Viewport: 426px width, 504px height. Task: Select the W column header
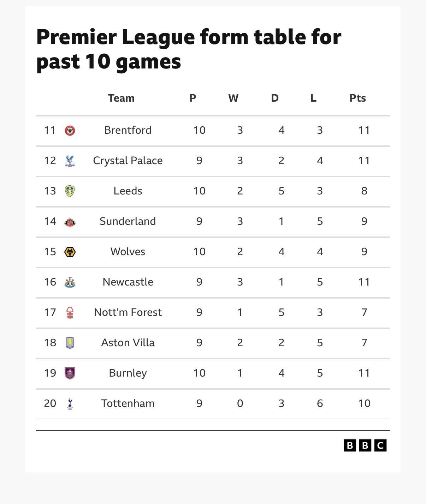(x=233, y=98)
